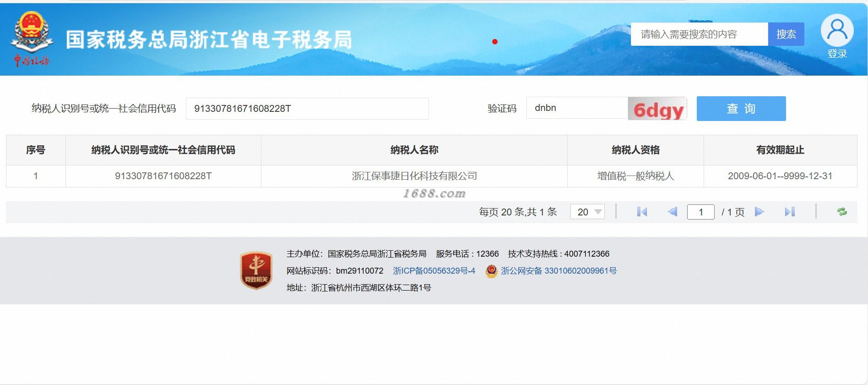
Task: Jump to last page arrow icon
Action: (790, 212)
